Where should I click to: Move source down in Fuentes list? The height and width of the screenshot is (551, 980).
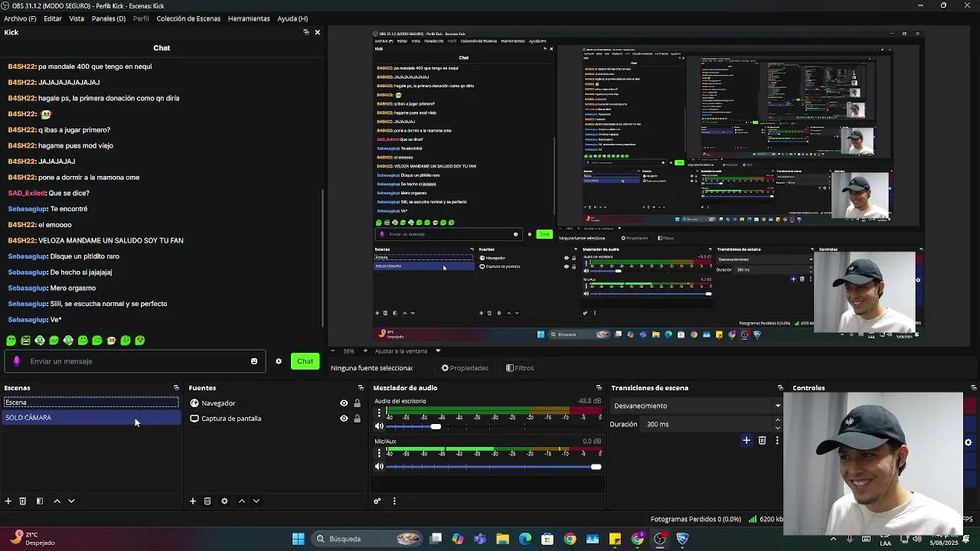point(256,501)
